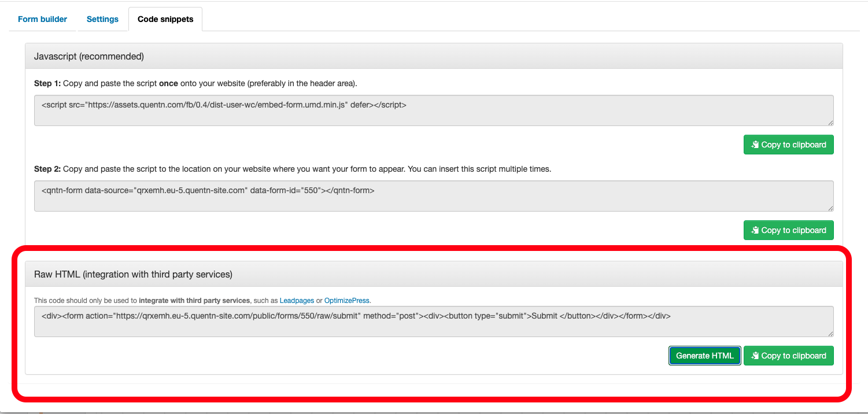The width and height of the screenshot is (868, 414).
Task: Click the "integrate with third party services" bold text
Action: click(194, 301)
